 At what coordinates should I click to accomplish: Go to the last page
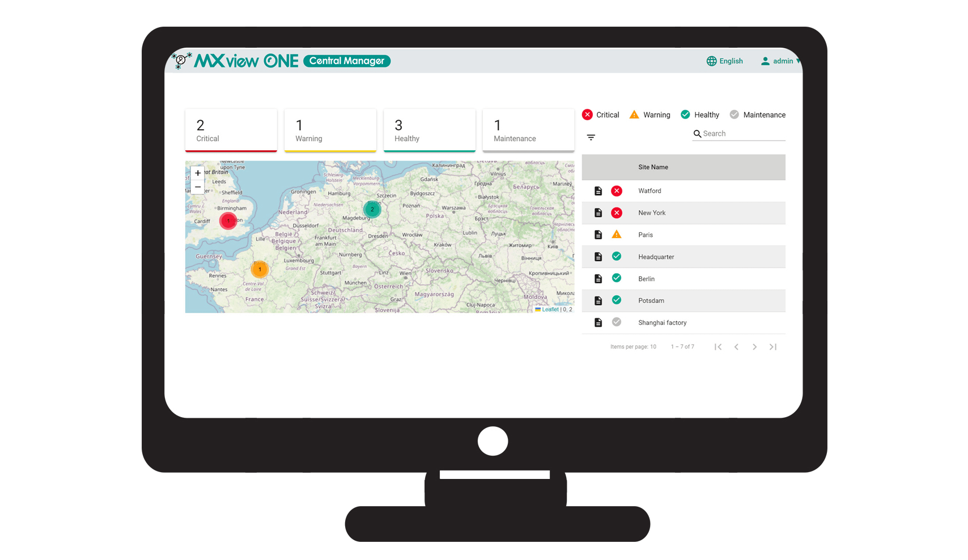tap(773, 347)
